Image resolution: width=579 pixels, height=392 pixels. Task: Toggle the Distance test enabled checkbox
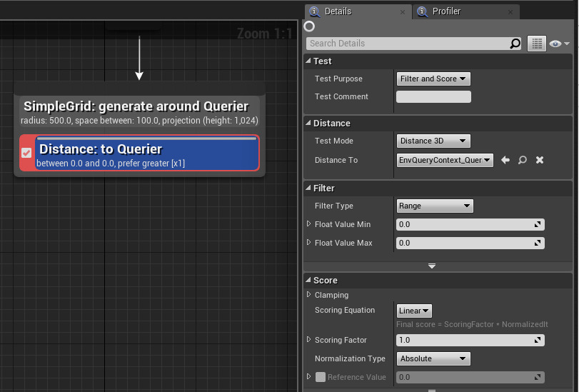point(26,153)
